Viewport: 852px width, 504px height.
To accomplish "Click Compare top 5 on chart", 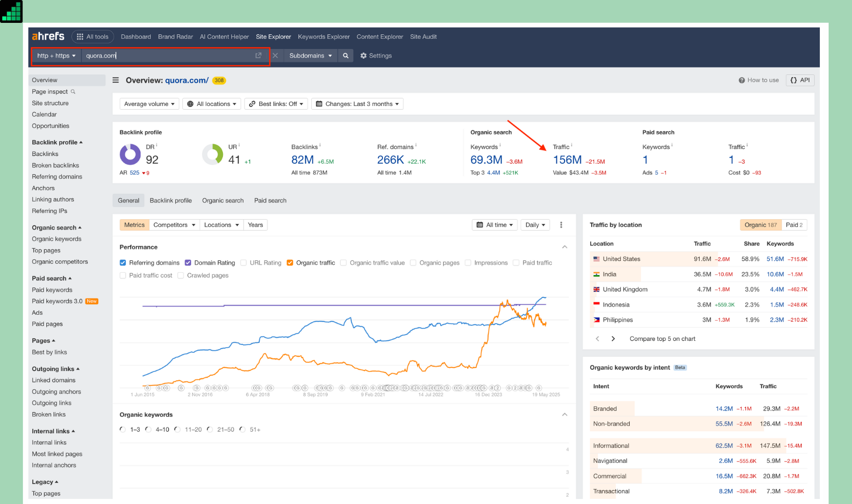I will 662,339.
